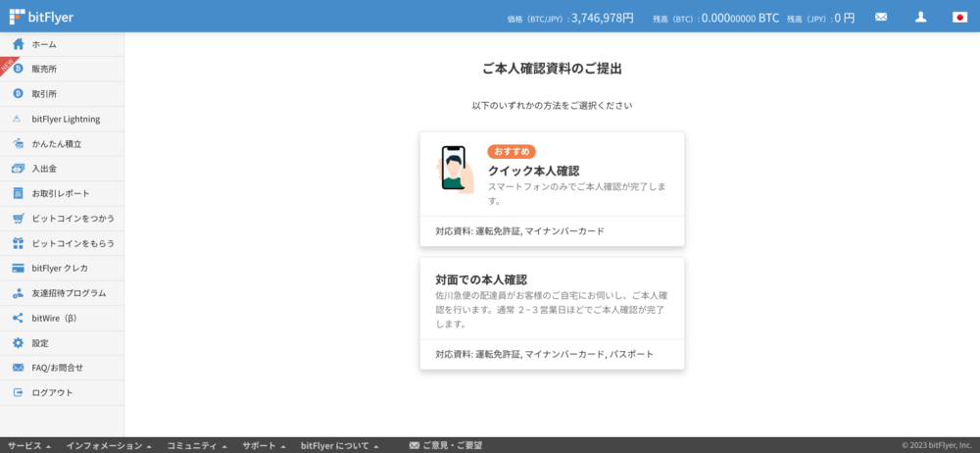This screenshot has width=980, height=453.
Task: Open the mail envelope icon in header
Action: click(x=881, y=17)
